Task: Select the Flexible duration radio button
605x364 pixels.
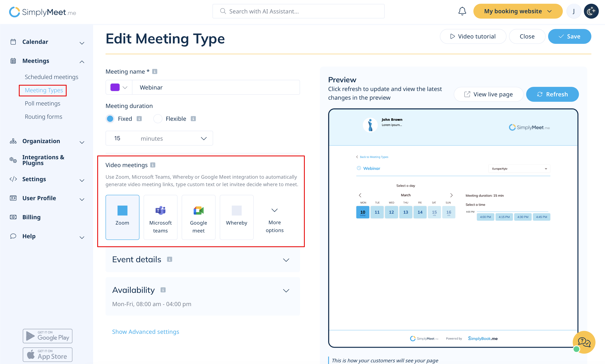Action: click(x=158, y=119)
